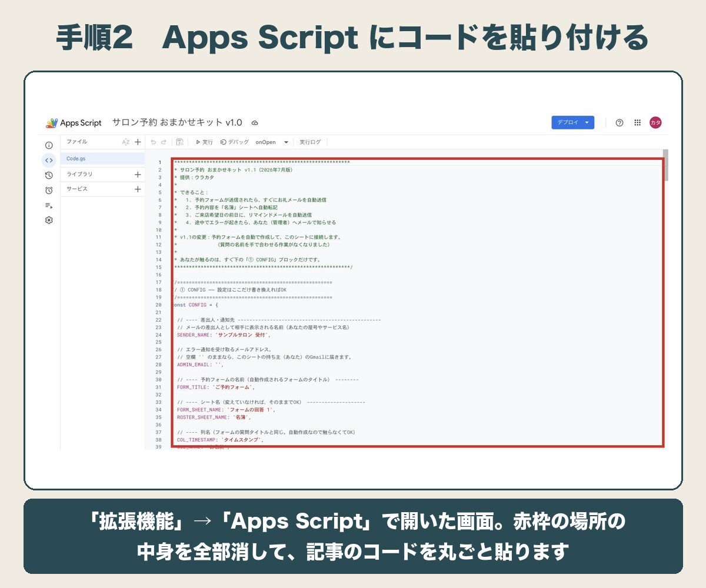706x588 pixels.
Task: Sort files alphabetically with AZ icon
Action: [x=126, y=142]
